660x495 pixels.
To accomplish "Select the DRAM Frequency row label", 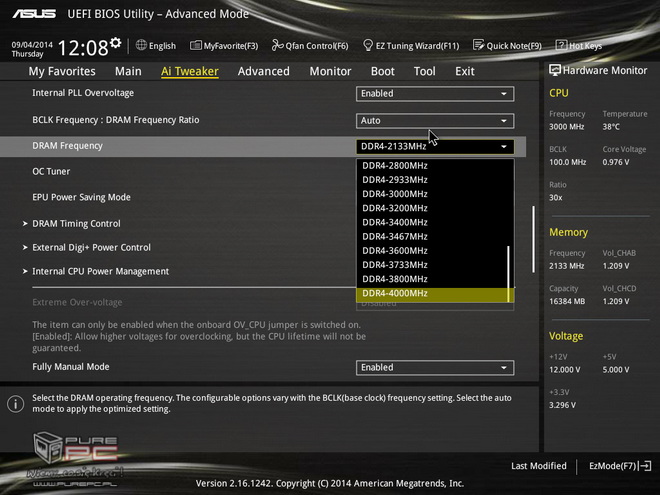I will point(67,146).
